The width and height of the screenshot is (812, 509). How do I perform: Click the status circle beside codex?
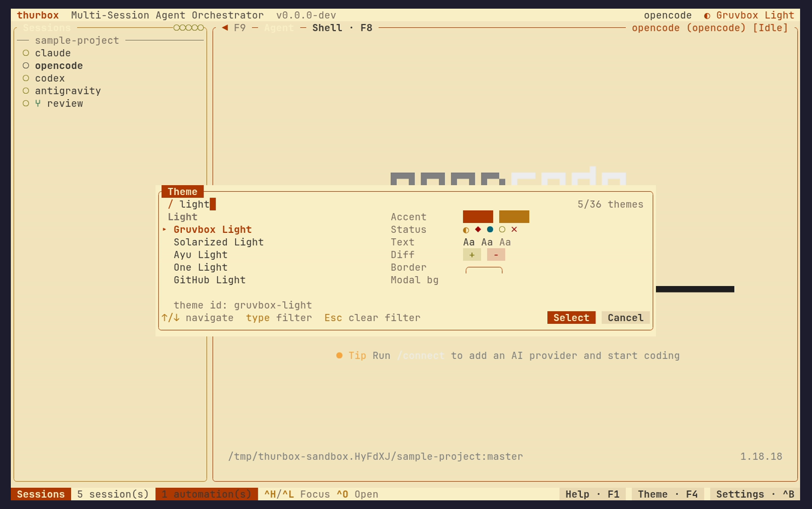(25, 78)
